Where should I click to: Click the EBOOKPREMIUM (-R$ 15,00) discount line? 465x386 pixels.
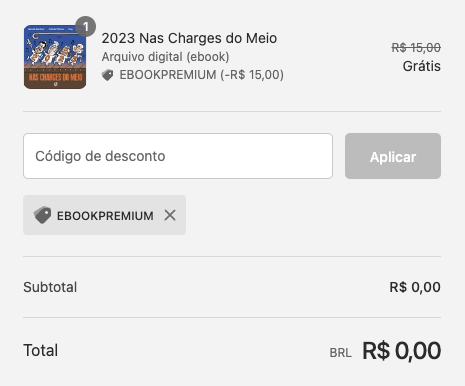click(x=202, y=75)
